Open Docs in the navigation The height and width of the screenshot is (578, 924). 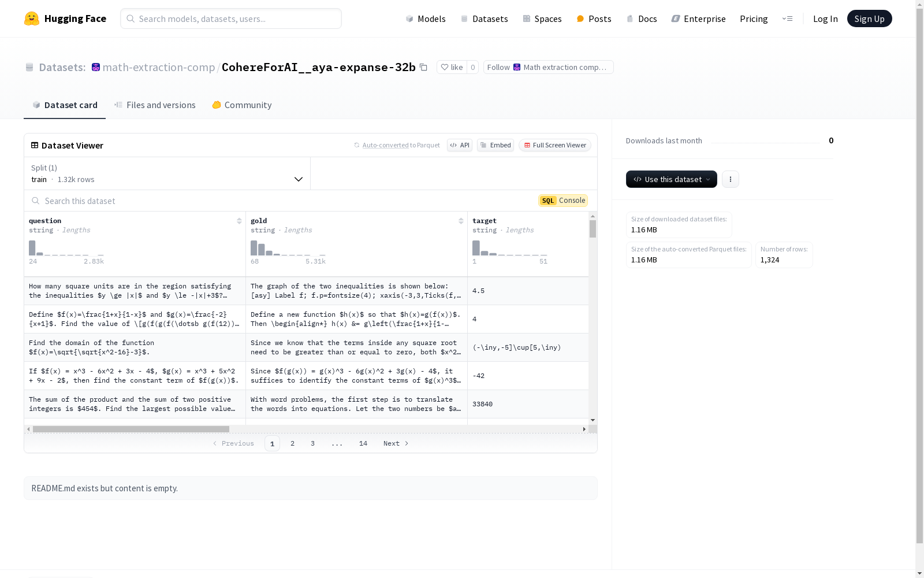tap(642, 18)
